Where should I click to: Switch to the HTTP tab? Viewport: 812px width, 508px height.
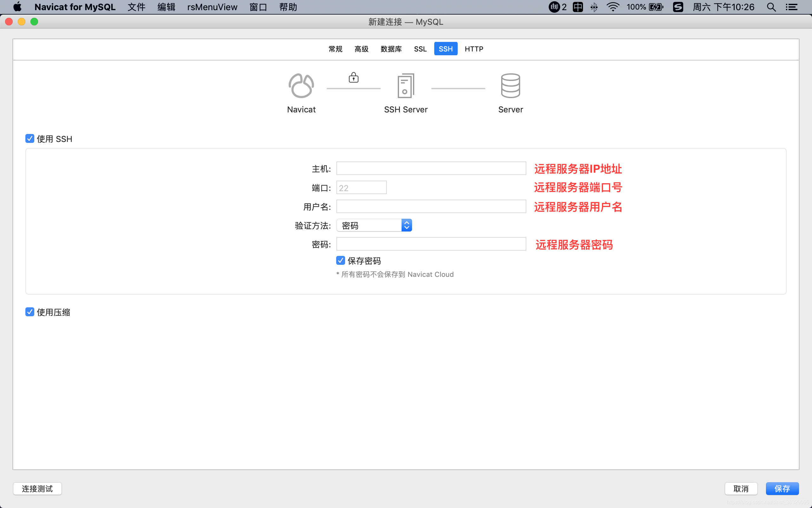[x=474, y=49]
